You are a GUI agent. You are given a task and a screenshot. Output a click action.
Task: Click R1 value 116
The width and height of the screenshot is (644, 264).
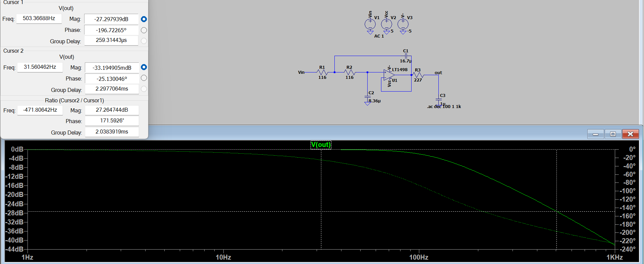pos(322,77)
